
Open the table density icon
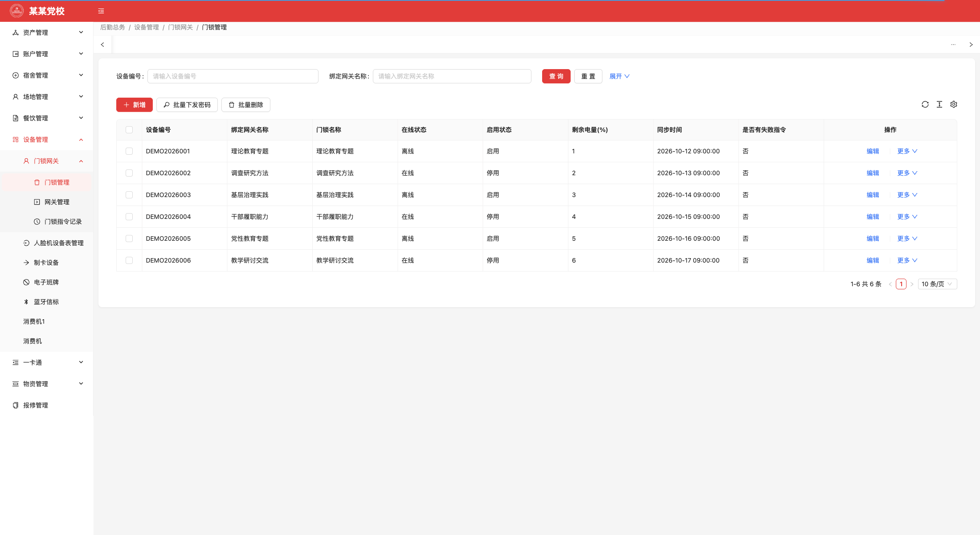[x=939, y=104]
